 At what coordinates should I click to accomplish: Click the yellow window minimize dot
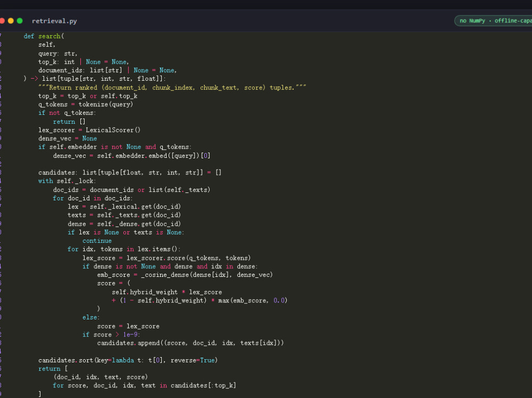[11, 21]
